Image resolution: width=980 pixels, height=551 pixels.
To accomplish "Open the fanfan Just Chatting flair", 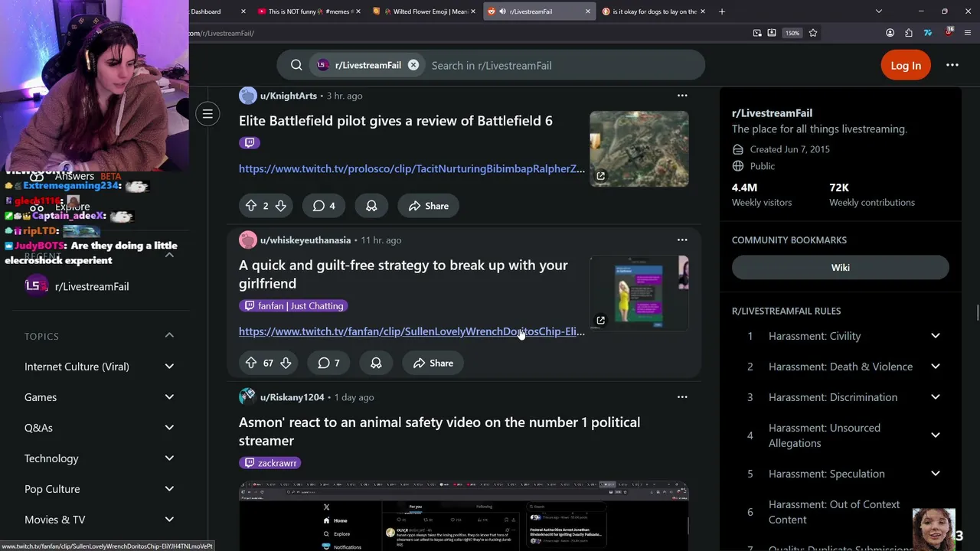I will (x=294, y=306).
